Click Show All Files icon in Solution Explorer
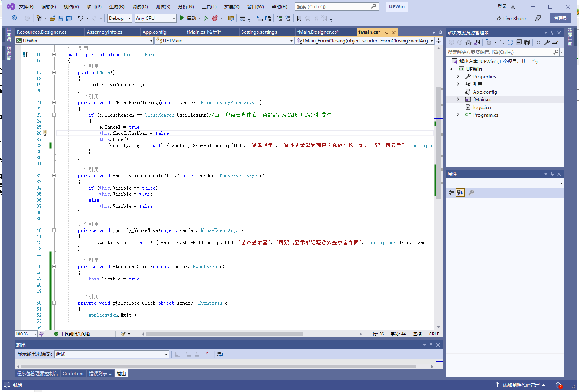 pyautogui.click(x=527, y=42)
